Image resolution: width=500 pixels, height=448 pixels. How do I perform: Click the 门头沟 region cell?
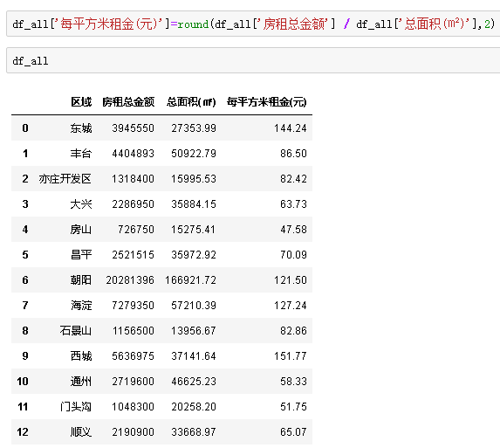(x=76, y=407)
